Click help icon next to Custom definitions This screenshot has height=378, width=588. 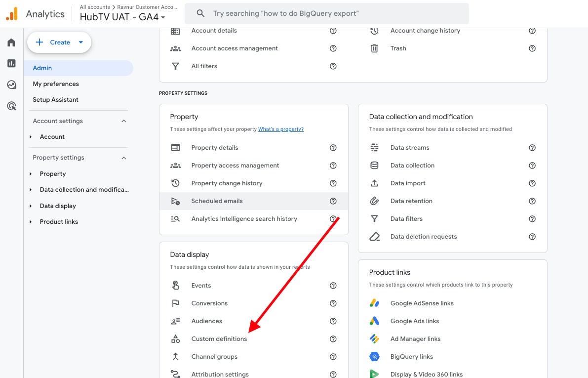(x=333, y=339)
